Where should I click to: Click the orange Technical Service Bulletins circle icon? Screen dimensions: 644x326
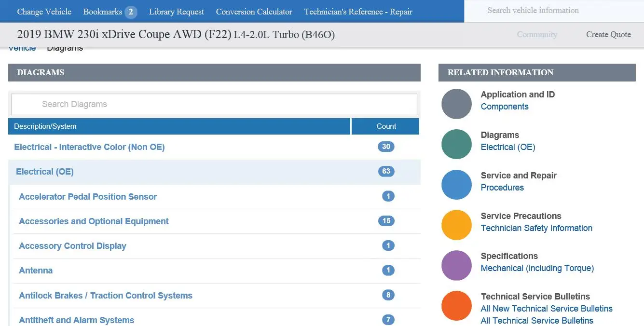click(456, 306)
